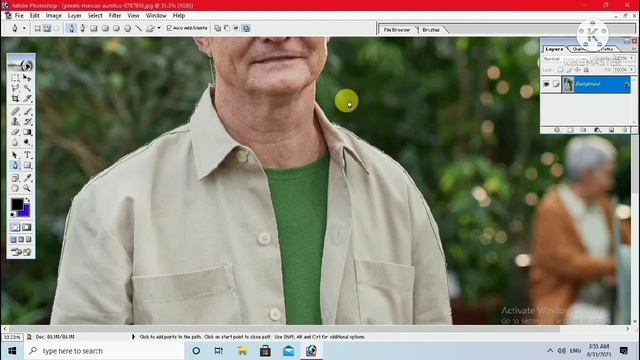This screenshot has width=640, height=360.
Task: Click Delete layer trash icon
Action: coord(624,130)
